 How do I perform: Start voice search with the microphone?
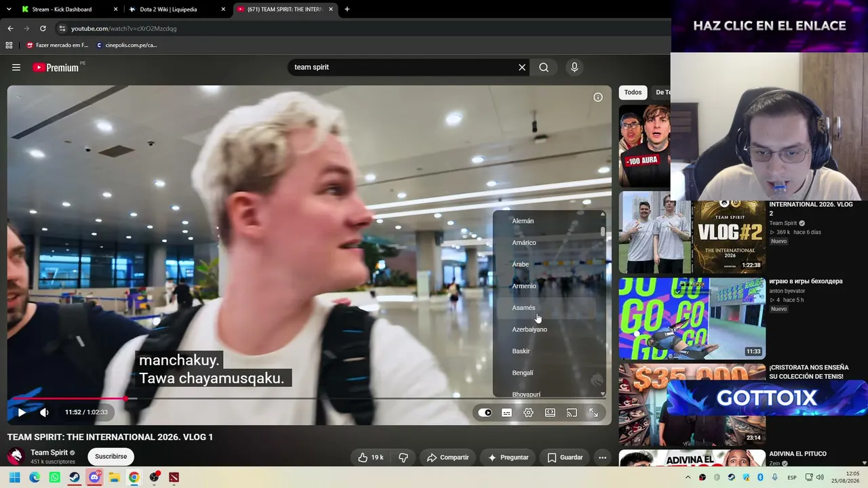(574, 67)
